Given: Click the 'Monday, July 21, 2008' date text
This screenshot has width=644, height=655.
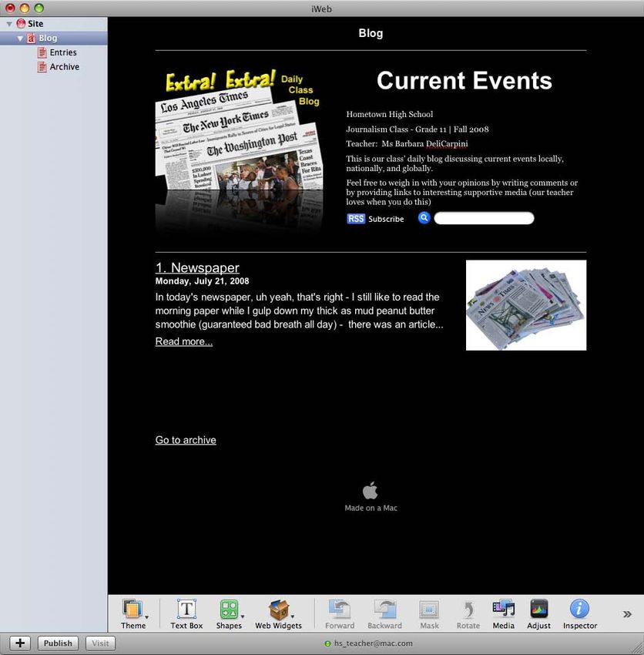Looking at the screenshot, I should point(202,281).
